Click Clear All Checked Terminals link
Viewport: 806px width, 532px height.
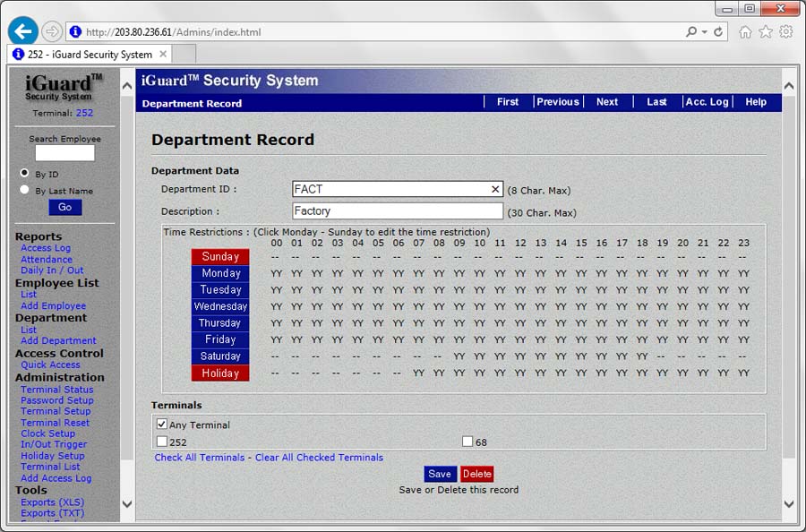(x=319, y=458)
